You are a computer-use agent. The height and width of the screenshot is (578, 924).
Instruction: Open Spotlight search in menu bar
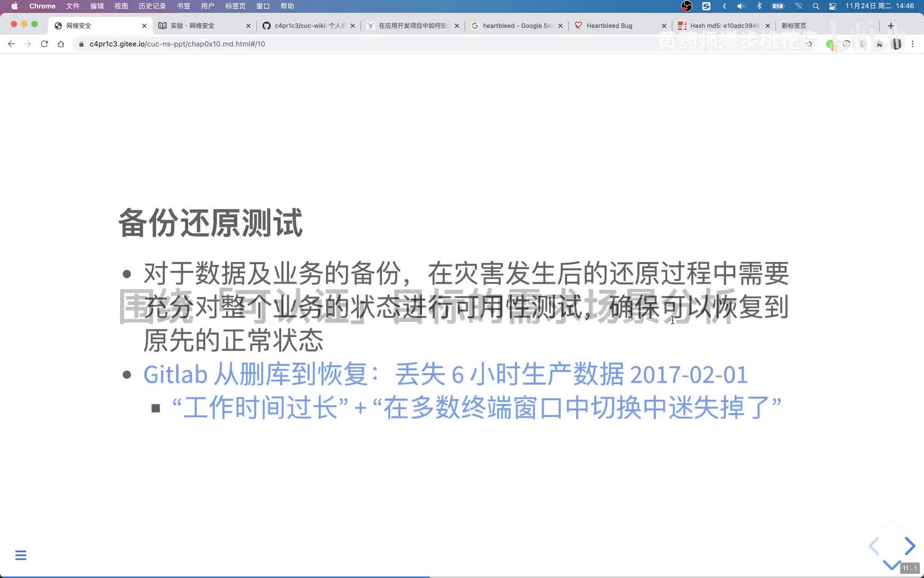(816, 6)
